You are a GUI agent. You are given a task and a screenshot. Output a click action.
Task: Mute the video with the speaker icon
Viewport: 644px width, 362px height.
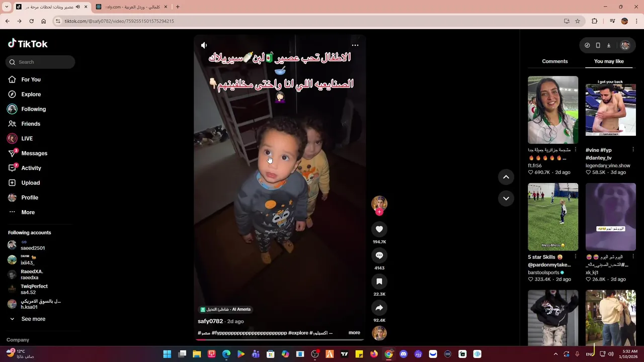[x=204, y=45]
